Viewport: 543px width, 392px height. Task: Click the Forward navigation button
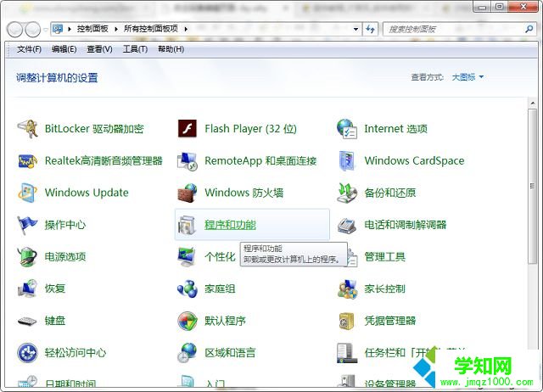33,30
